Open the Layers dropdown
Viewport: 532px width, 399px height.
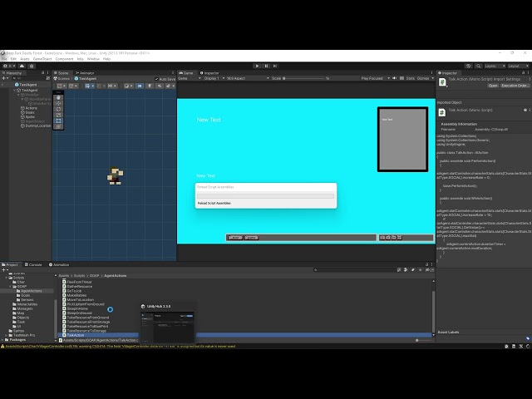[x=495, y=66]
